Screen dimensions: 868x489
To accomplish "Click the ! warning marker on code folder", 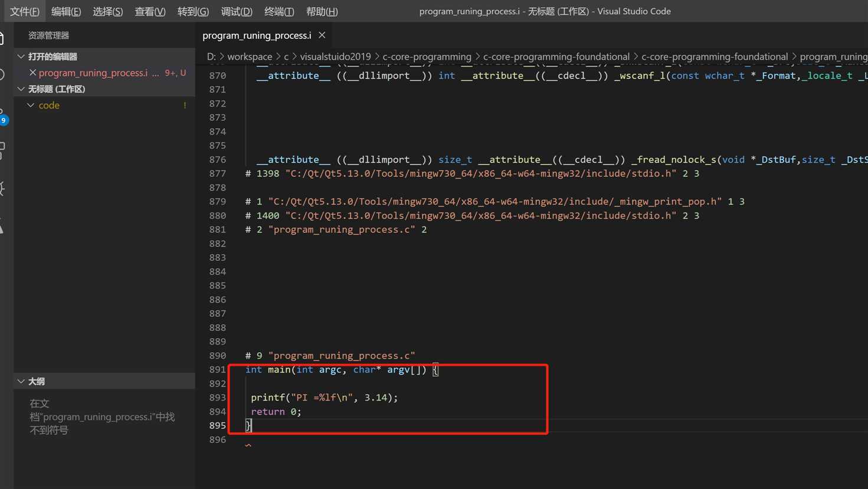I will tap(185, 106).
